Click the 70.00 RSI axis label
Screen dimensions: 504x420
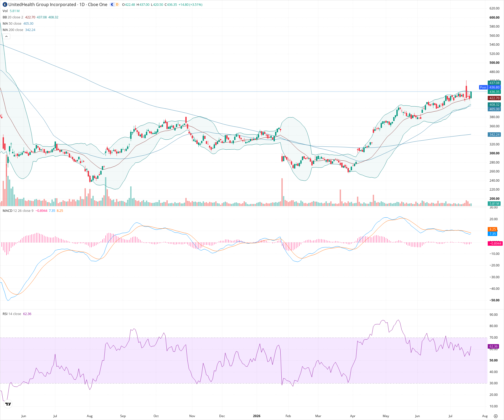coord(494,338)
